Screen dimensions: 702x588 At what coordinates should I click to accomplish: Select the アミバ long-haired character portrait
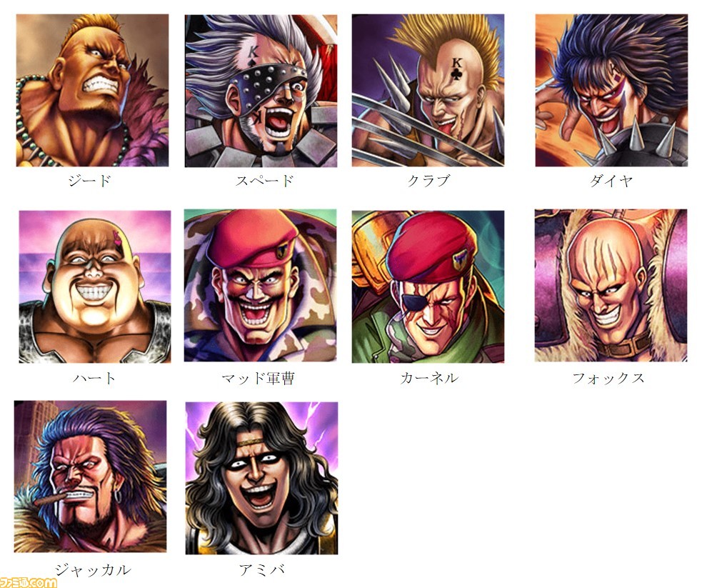[262, 478]
